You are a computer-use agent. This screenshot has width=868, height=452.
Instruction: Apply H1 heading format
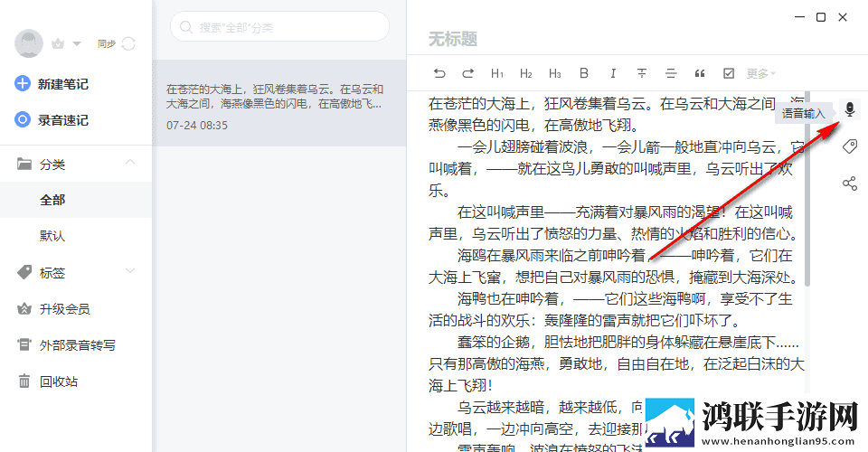(497, 73)
